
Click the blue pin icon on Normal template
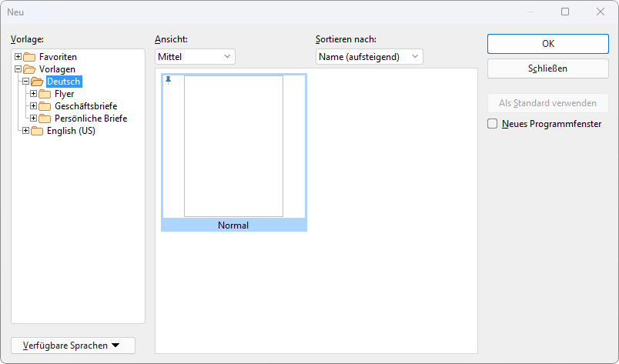click(x=168, y=80)
